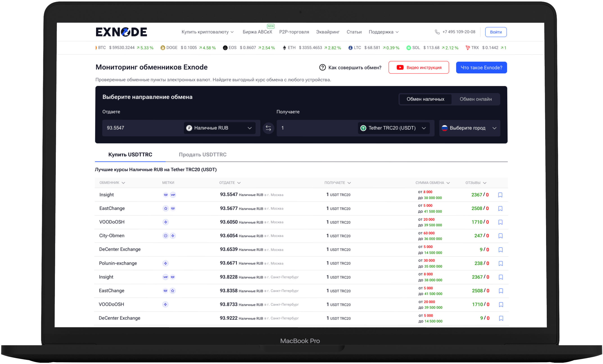The image size is (603, 364).
Task: Click Что такое Exnode? button
Action: click(481, 67)
